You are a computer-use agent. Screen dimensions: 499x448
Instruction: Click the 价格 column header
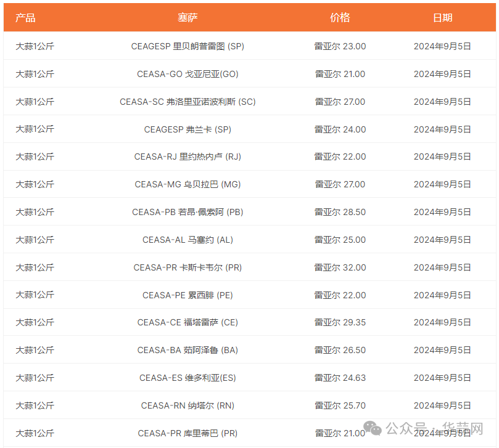(x=340, y=17)
